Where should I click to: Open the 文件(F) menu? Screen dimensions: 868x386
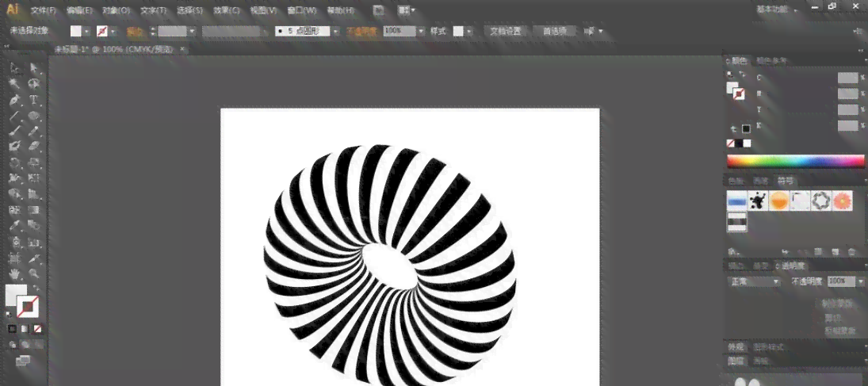pos(43,10)
